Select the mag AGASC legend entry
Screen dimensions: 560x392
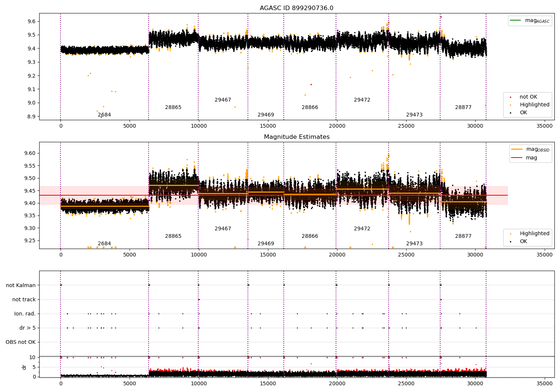pos(530,21)
